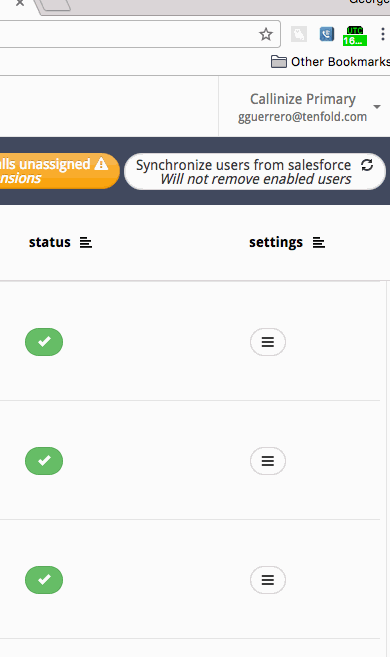Toggle the second row's green status check
The image size is (390, 657).
click(44, 461)
